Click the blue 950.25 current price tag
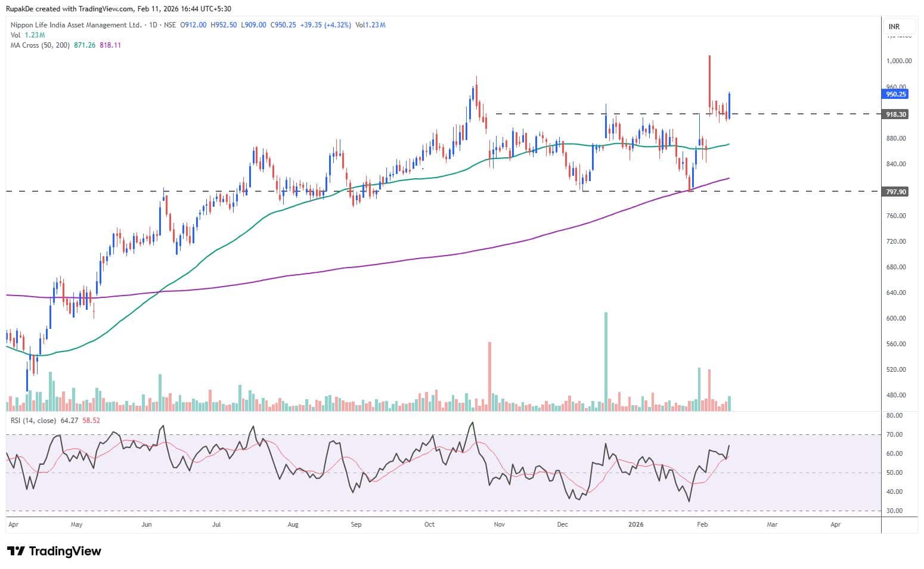The width and height of the screenshot is (924, 569). 895,94
